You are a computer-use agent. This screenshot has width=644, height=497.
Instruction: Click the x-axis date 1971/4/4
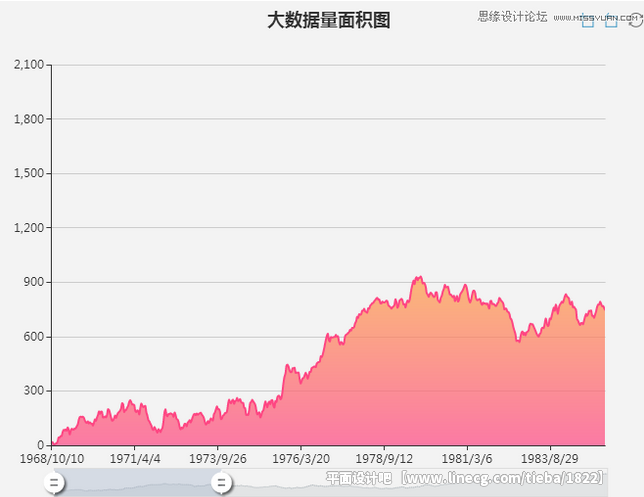(135, 459)
